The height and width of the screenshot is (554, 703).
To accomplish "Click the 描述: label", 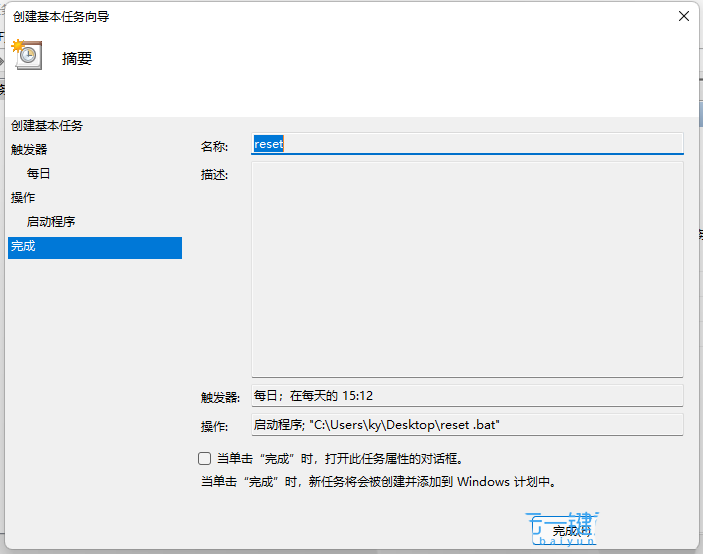I will coord(214,175).
